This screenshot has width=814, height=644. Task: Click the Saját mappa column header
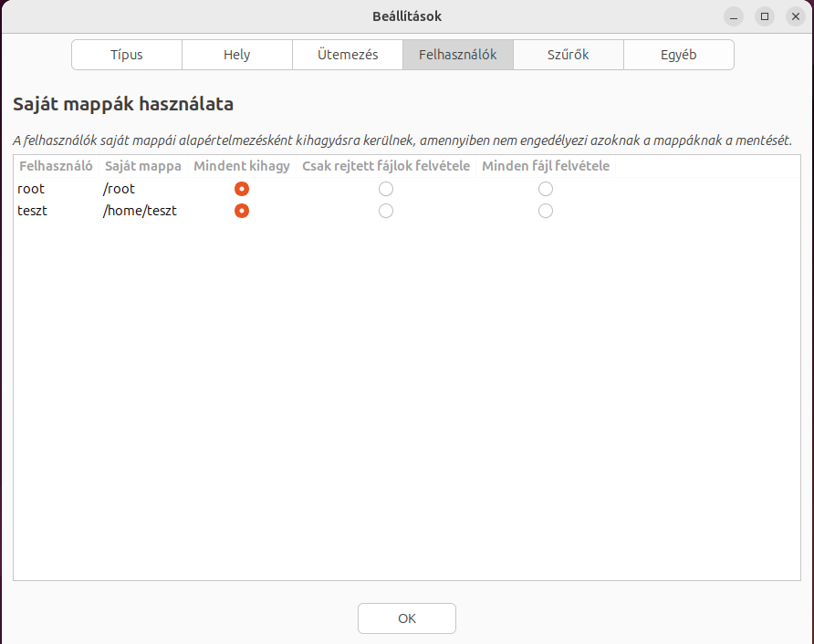tap(142, 166)
